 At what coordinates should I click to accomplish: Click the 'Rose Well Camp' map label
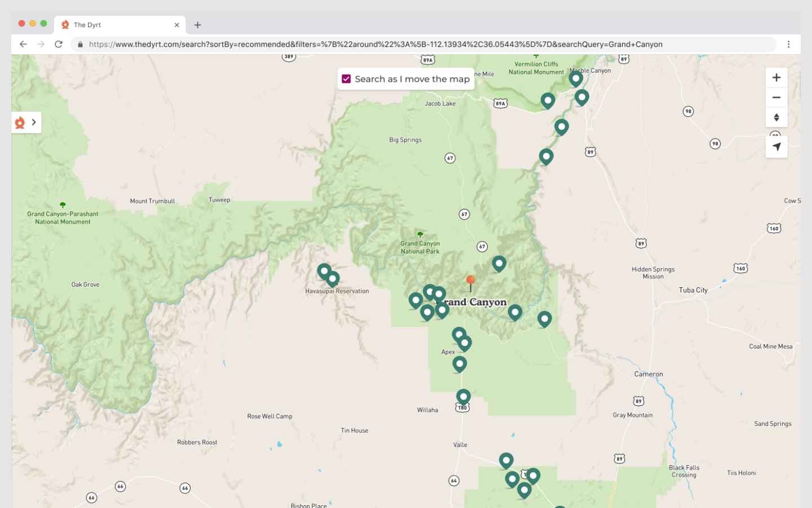click(270, 417)
